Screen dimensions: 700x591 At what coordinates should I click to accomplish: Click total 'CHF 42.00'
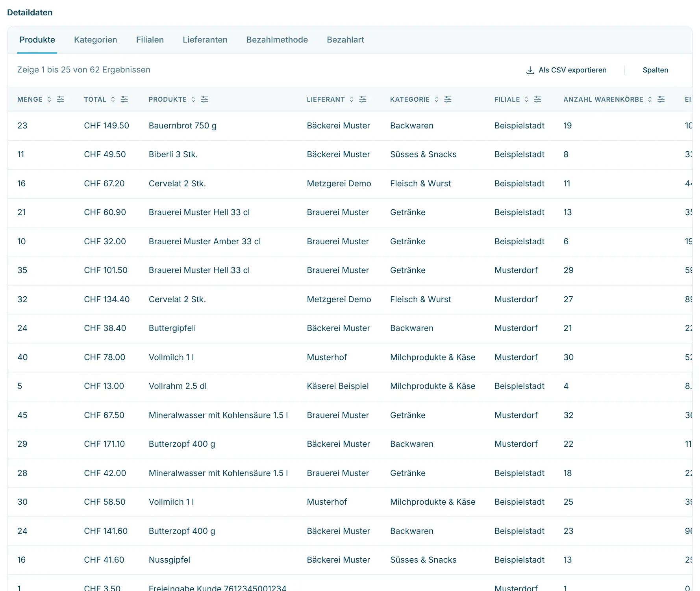[x=105, y=473]
